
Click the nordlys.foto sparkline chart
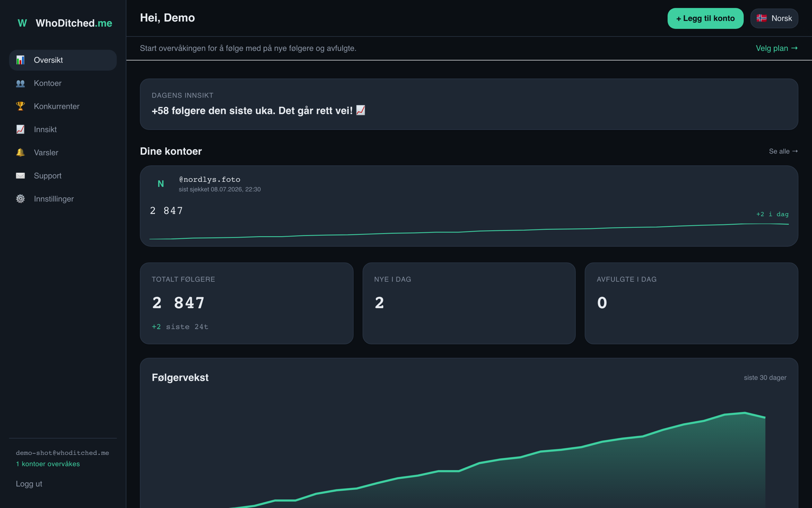(469, 231)
